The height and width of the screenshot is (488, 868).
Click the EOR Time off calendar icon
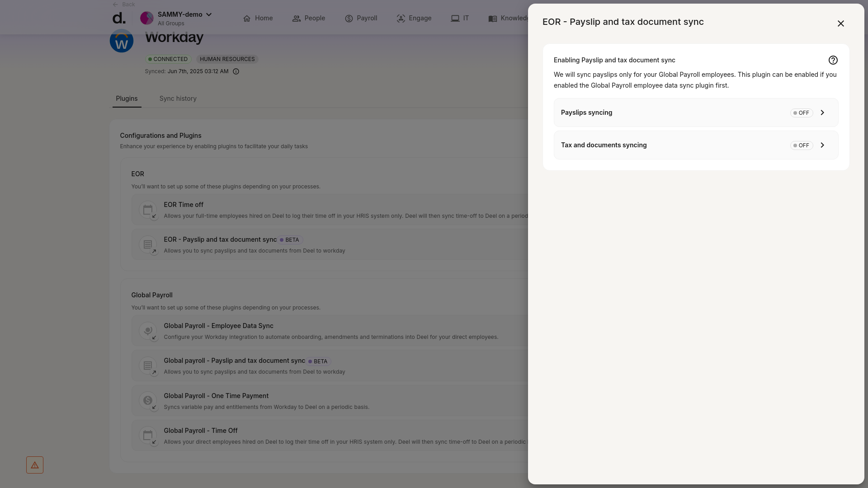pos(148,210)
